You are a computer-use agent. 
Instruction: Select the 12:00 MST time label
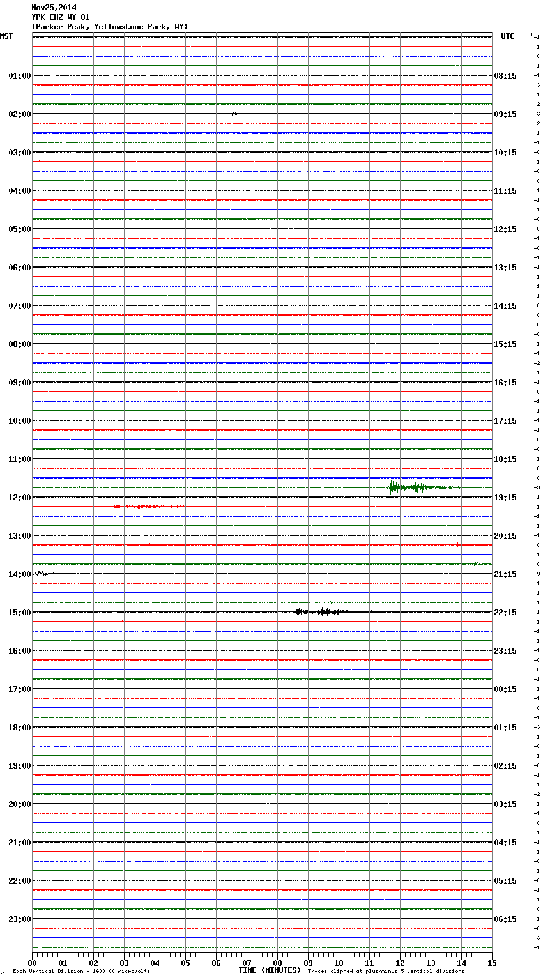[19, 498]
